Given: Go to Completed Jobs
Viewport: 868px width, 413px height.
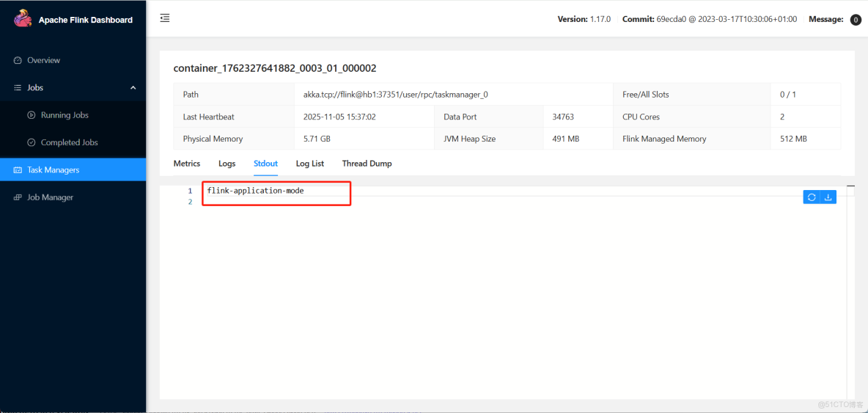Looking at the screenshot, I should [73, 143].
